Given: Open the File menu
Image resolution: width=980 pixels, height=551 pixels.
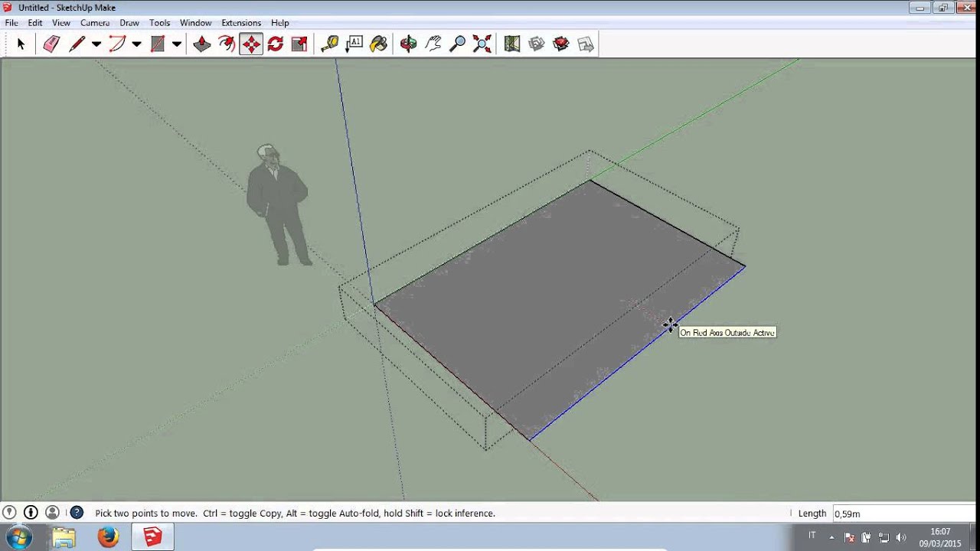Looking at the screenshot, I should (x=11, y=23).
